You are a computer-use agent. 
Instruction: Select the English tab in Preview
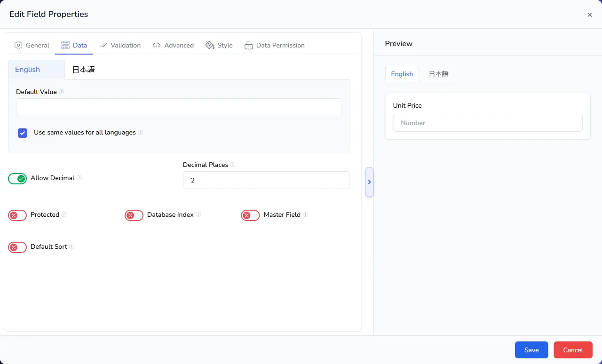point(402,74)
